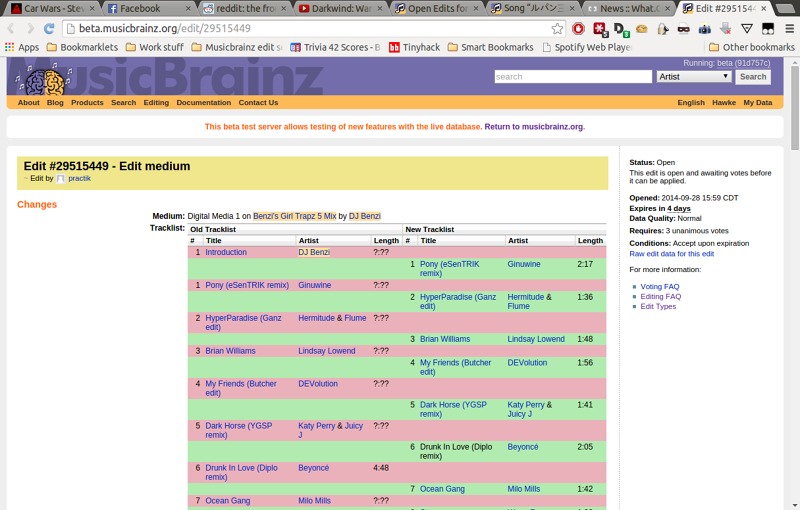Open Beyoncé artist link in new tracklist
Image resolution: width=800 pixels, height=510 pixels.
[x=522, y=447]
